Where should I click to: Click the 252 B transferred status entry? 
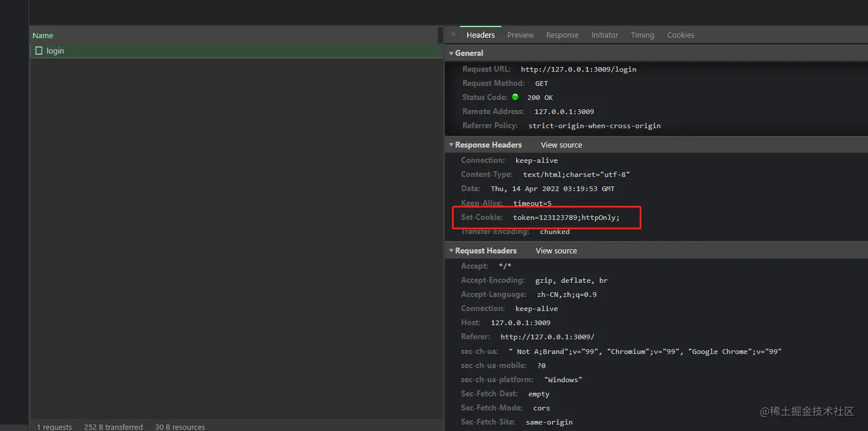(114, 427)
